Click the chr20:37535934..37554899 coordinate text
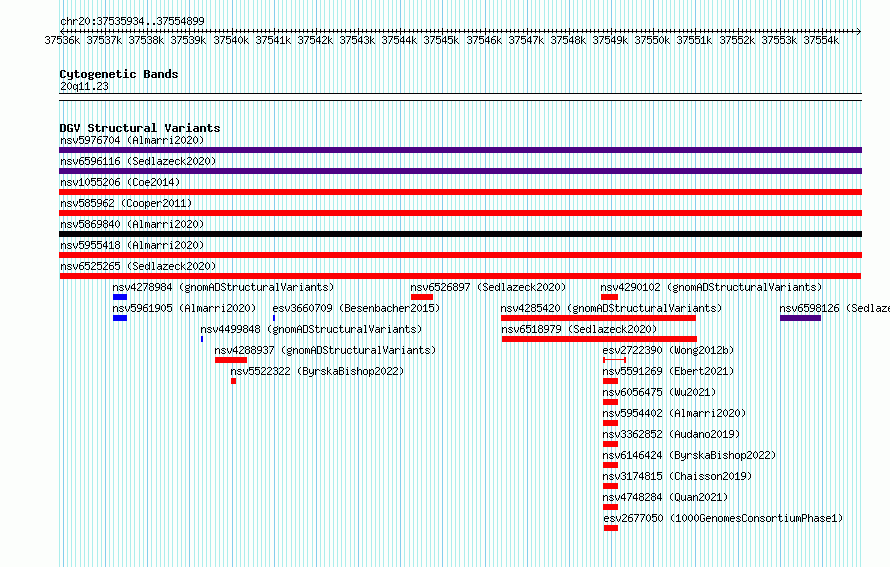 pos(132,21)
